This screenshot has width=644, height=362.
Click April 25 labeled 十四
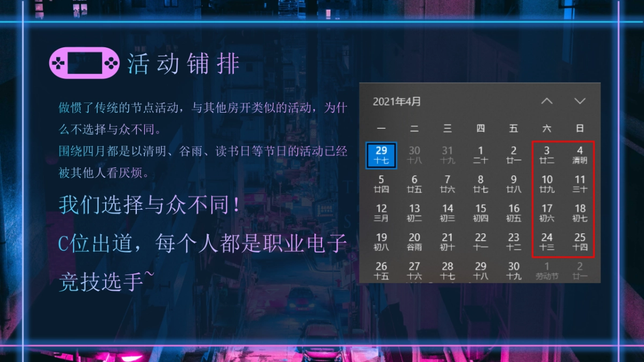580,241
